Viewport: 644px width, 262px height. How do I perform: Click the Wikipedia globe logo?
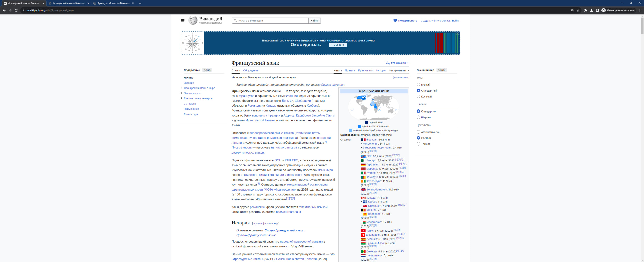pyautogui.click(x=193, y=21)
